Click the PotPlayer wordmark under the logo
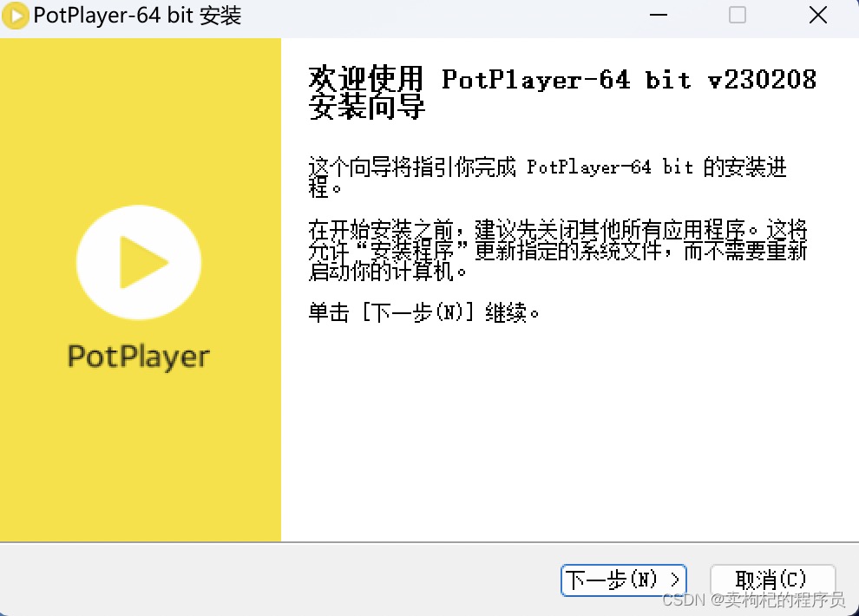The height and width of the screenshot is (616, 859). click(x=139, y=357)
